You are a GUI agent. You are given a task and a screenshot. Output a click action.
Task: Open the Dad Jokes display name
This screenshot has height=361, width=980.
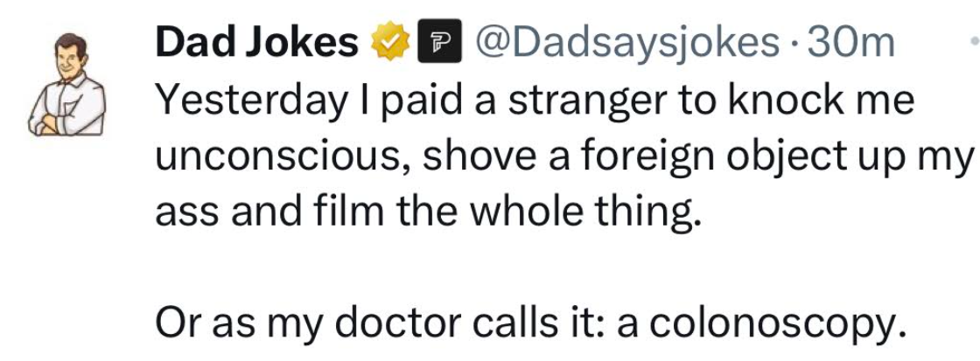(257, 41)
